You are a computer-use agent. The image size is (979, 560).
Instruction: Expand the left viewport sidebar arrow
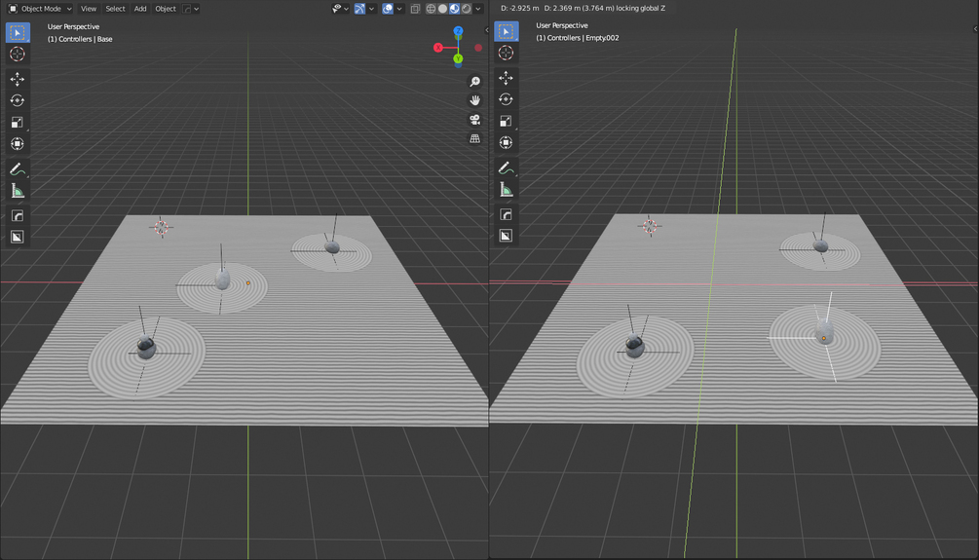486,29
